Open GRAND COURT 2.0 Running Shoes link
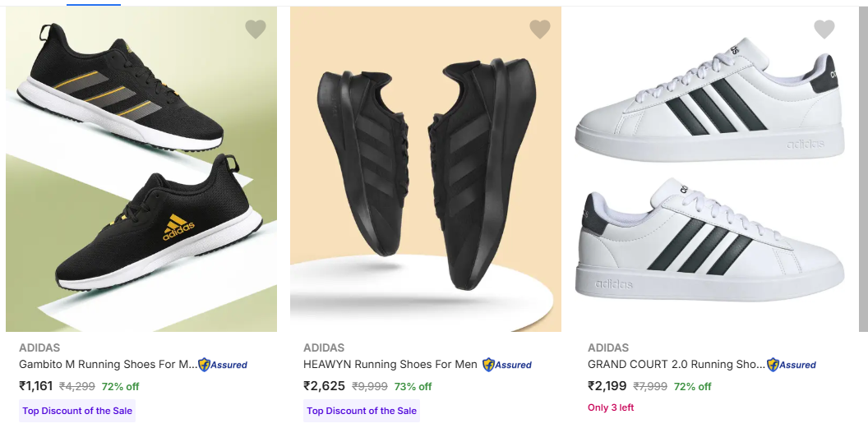Viewport: 868px width, 428px height. pyautogui.click(x=676, y=365)
